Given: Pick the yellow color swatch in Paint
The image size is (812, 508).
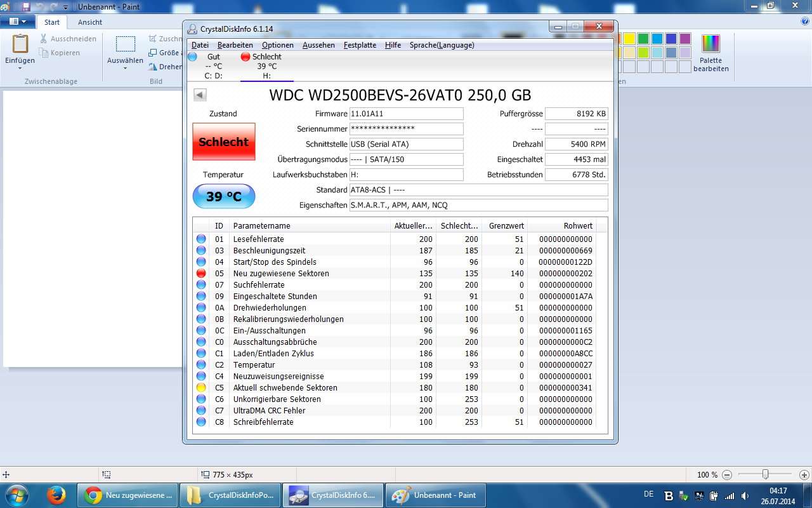Looking at the screenshot, I should coord(629,39).
